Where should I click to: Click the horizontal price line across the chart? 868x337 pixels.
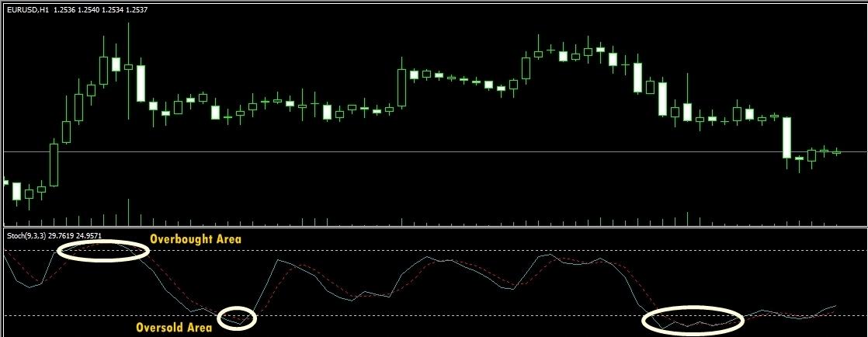tap(466, 151)
